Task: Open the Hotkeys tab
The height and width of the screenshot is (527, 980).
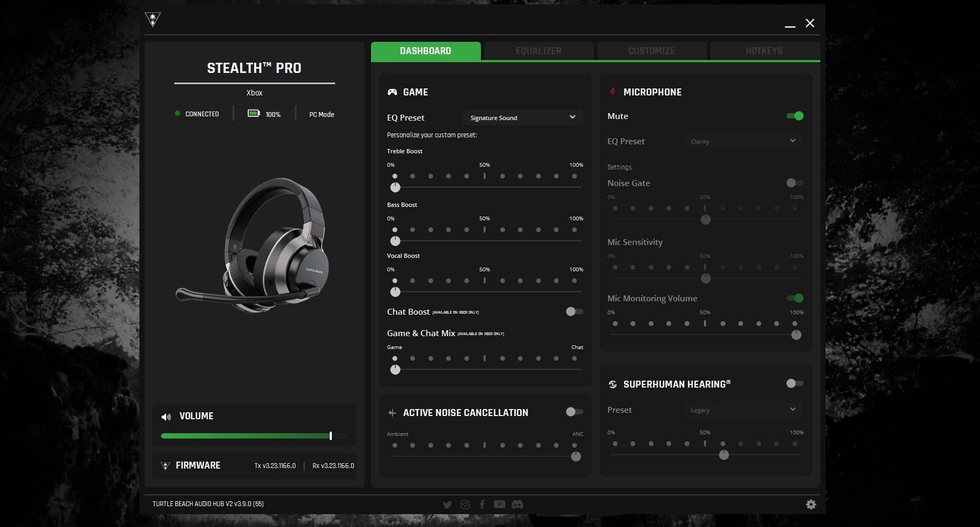Action: point(764,51)
